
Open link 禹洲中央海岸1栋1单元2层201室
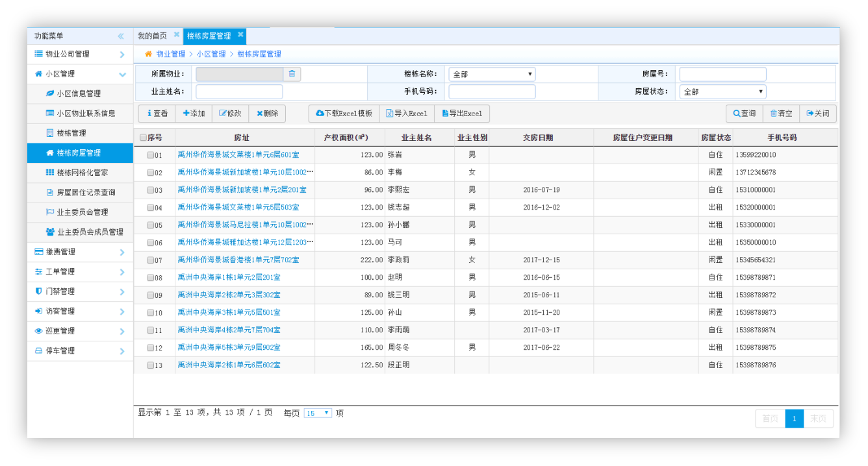(229, 278)
